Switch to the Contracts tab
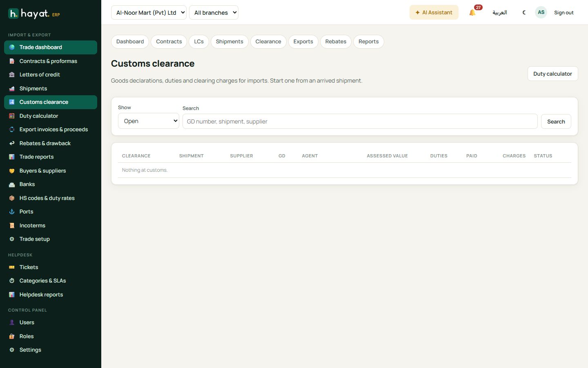 tap(169, 42)
